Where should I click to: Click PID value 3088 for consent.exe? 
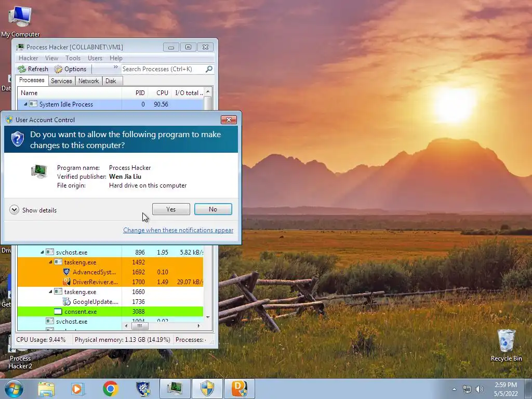coord(138,312)
